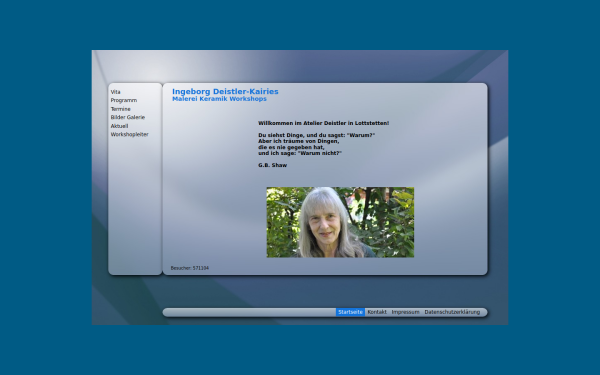Click the portrait photo of the woman
The height and width of the screenshot is (375, 600).
click(x=340, y=222)
